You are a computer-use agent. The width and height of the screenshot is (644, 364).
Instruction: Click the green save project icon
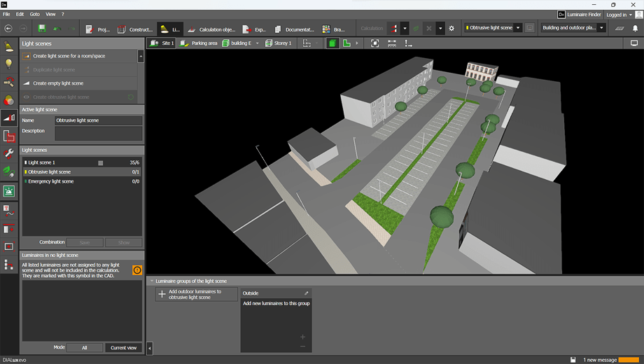[x=42, y=29]
